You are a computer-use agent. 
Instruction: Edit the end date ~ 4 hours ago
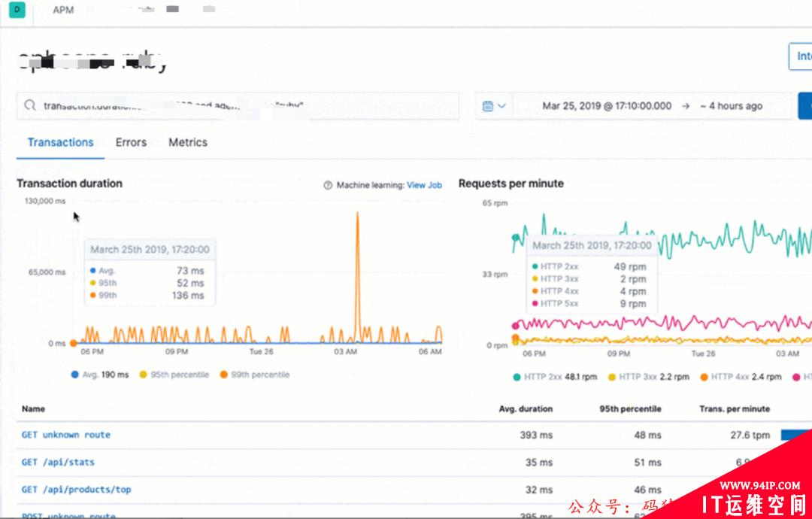pyautogui.click(x=732, y=106)
